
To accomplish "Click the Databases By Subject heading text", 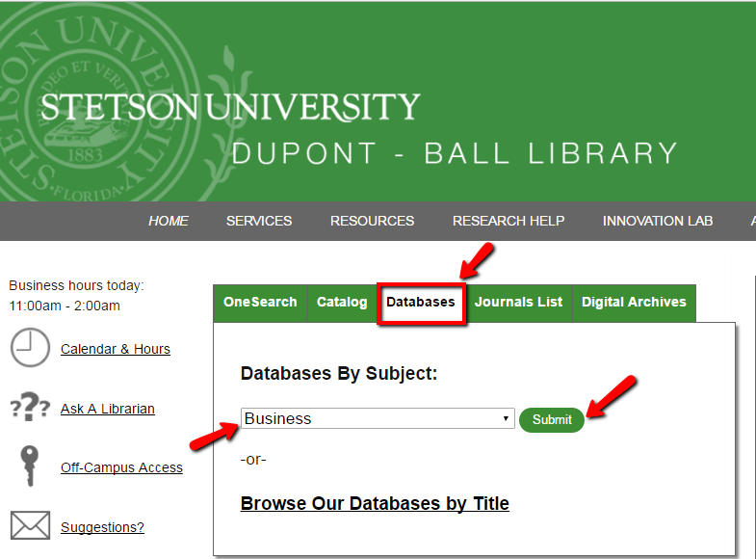I will pos(339,373).
